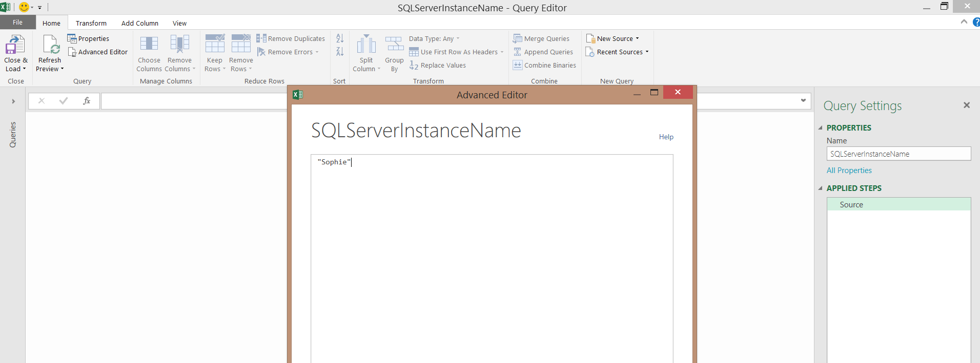This screenshot has height=363, width=980.
Task: Open the Advanced Editor from ribbon
Action: (98, 52)
